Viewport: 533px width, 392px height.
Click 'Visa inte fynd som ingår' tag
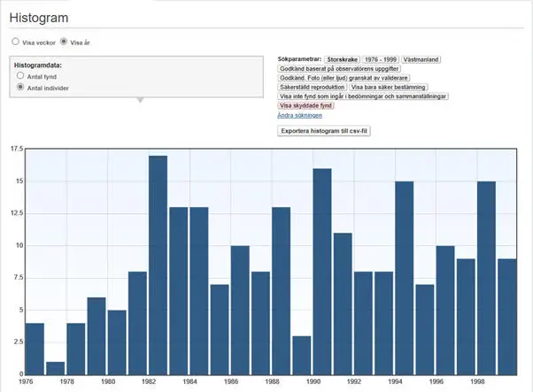(x=363, y=96)
